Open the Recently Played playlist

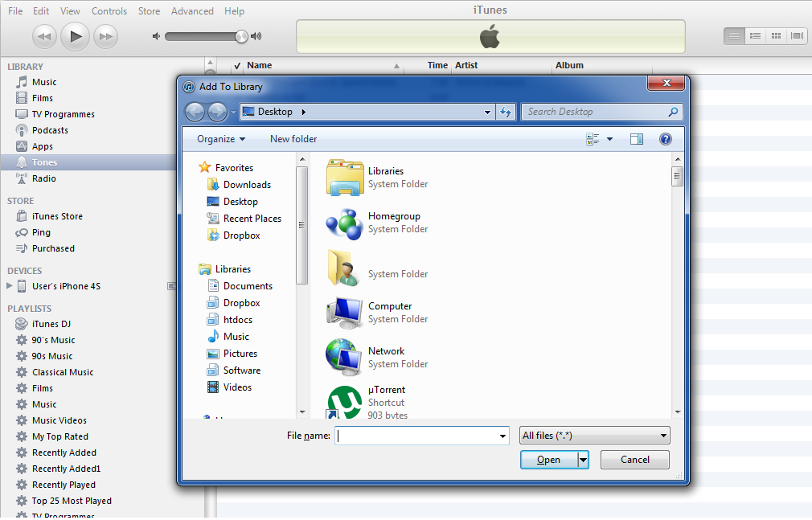click(x=64, y=485)
